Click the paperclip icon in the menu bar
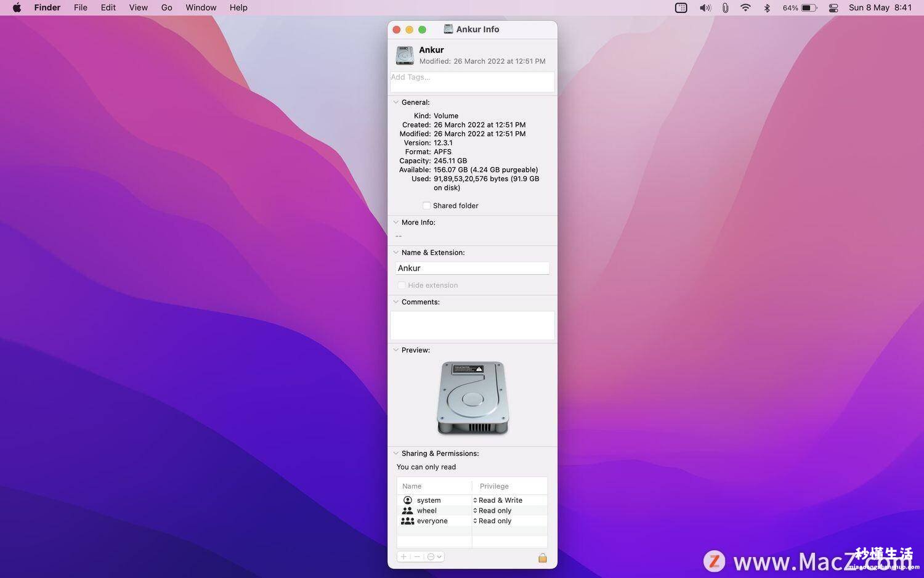This screenshot has width=924, height=578. coord(726,8)
